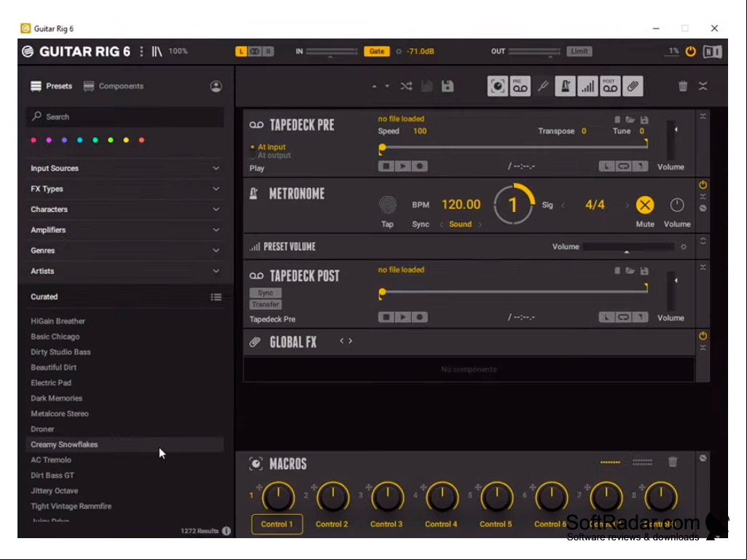
Task: Click the pink color tag filter
Action: coord(34,140)
